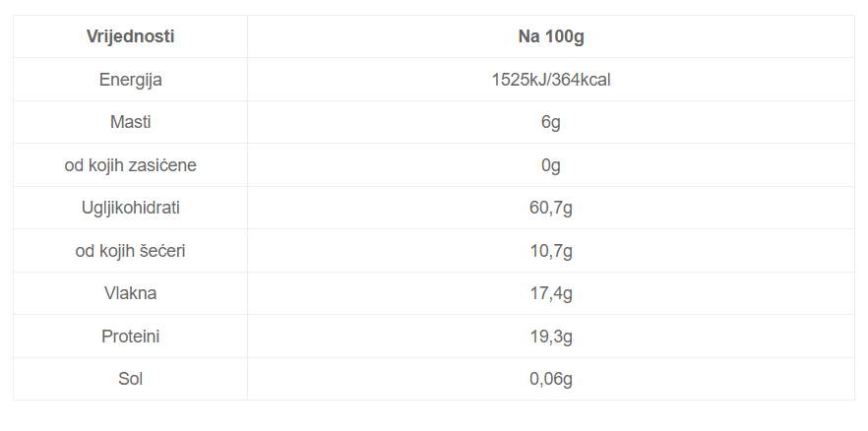Click the Vrijednosti column header
Screen dimensions: 868x431
click(130, 36)
